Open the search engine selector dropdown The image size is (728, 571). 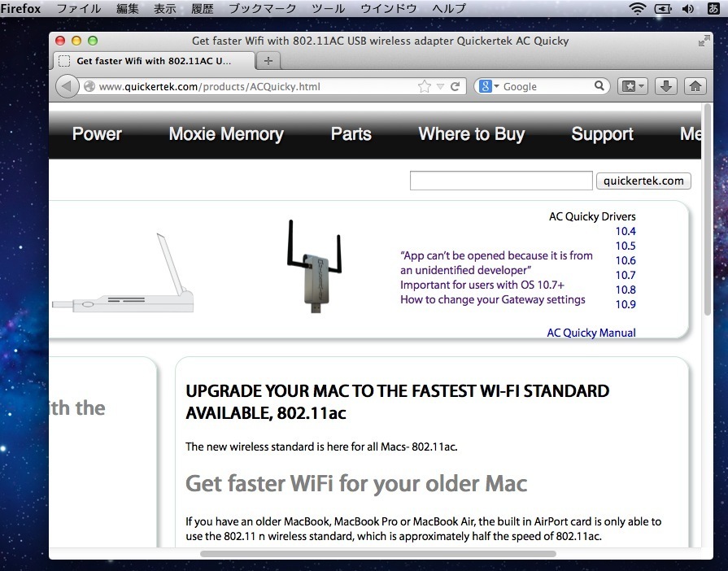(488, 86)
